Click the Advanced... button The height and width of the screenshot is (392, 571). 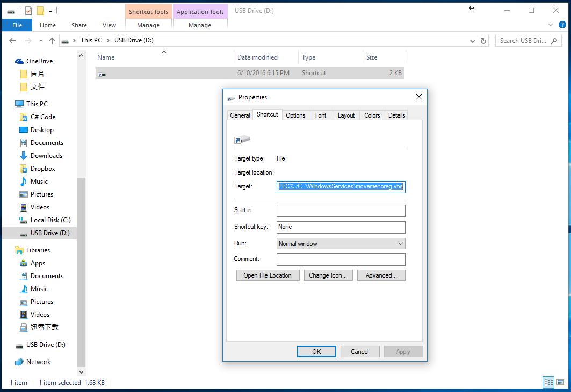[x=381, y=275]
